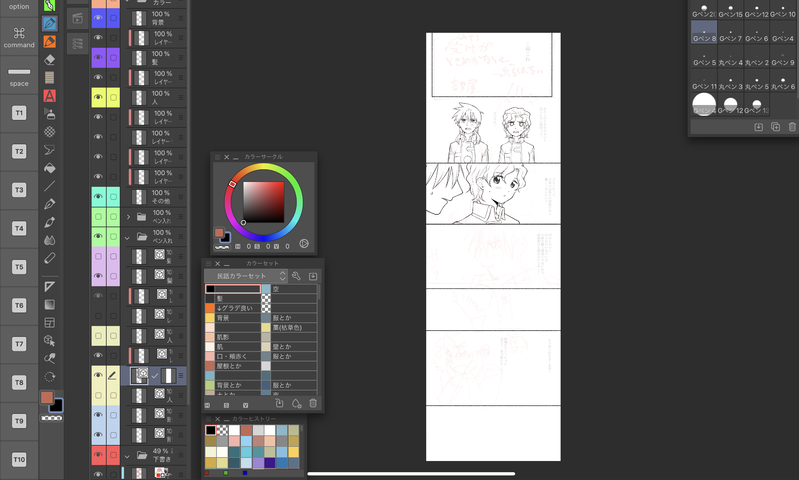Image resolution: width=799 pixels, height=480 pixels.
Task: Click the color circle mode switch arrow
Action: click(x=304, y=244)
